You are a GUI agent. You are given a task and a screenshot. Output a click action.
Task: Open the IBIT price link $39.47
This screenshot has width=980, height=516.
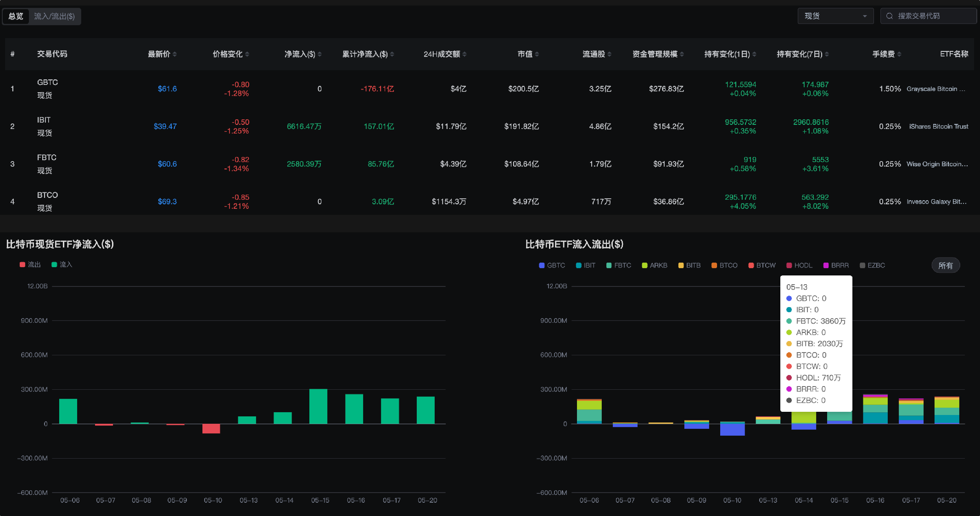pos(165,126)
